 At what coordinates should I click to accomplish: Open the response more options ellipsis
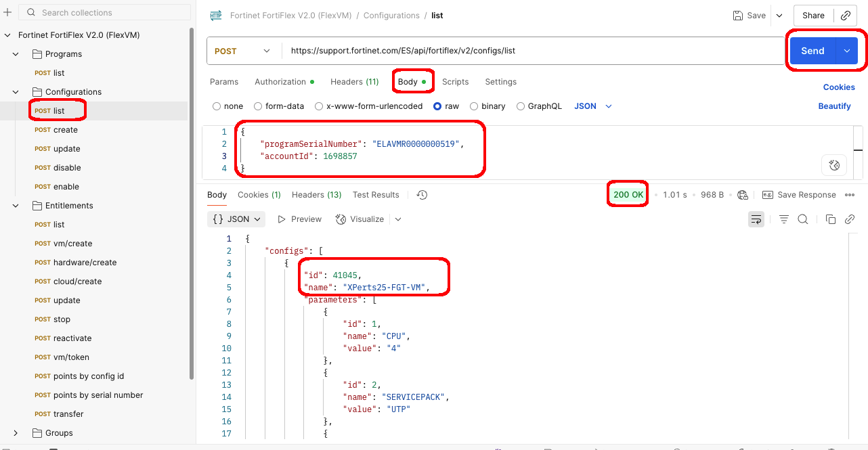(x=850, y=195)
